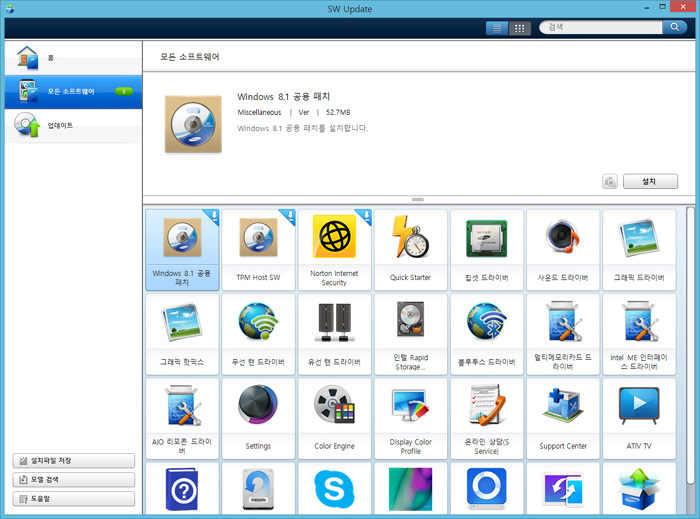
Task: Click the large Windows 8.1 patch disc thumbnail
Action: (x=193, y=124)
